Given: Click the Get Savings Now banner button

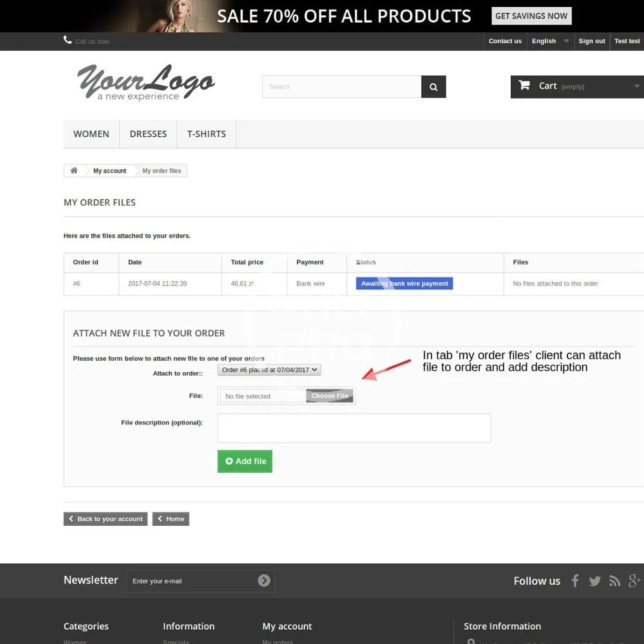Looking at the screenshot, I should [531, 16].
